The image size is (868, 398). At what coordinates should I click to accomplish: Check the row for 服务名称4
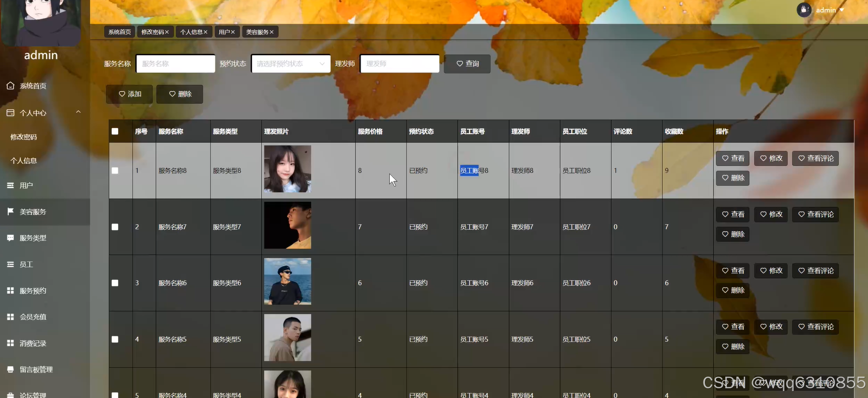(115, 395)
